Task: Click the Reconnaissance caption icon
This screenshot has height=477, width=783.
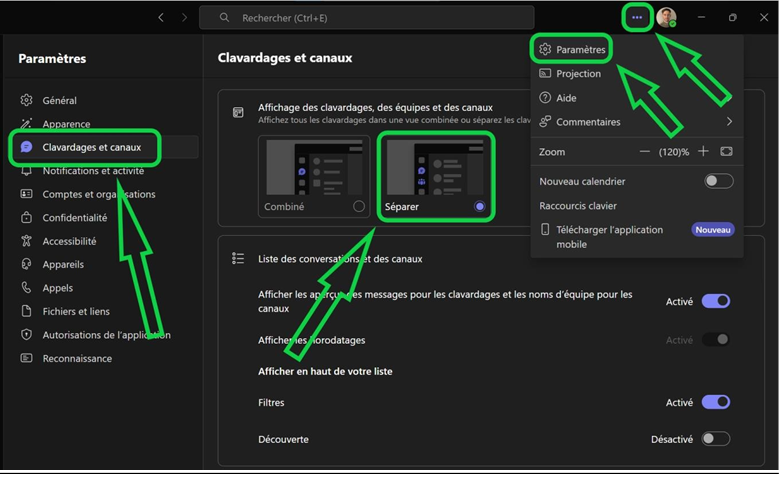Action: click(26, 358)
